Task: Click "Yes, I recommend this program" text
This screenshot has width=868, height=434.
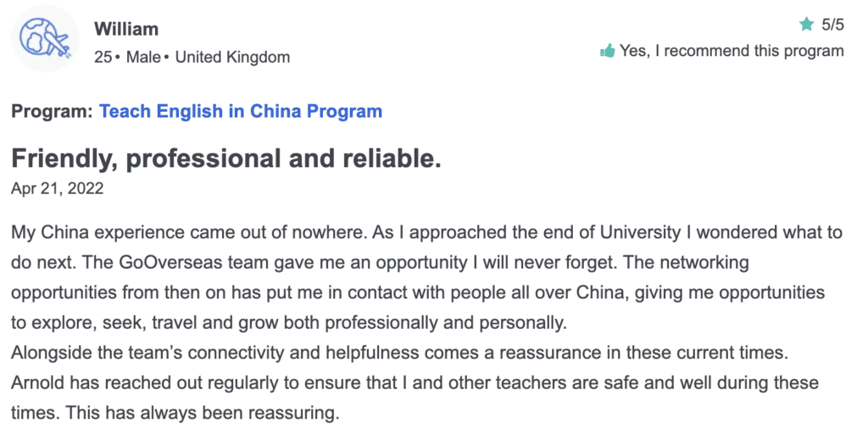Action: point(732,52)
